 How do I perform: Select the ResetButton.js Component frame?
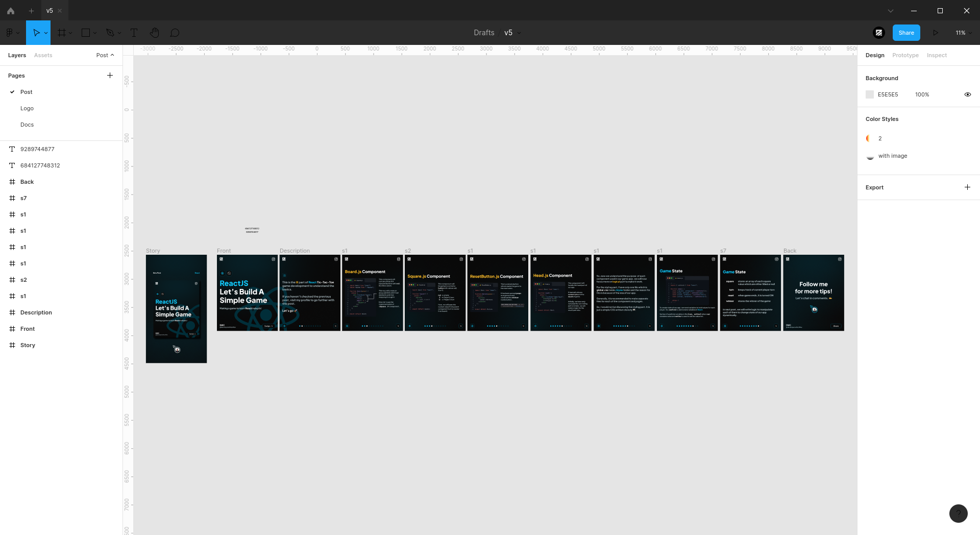(498, 293)
